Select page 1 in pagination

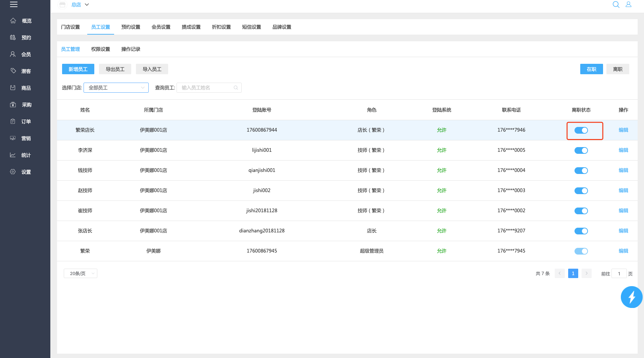pyautogui.click(x=573, y=273)
